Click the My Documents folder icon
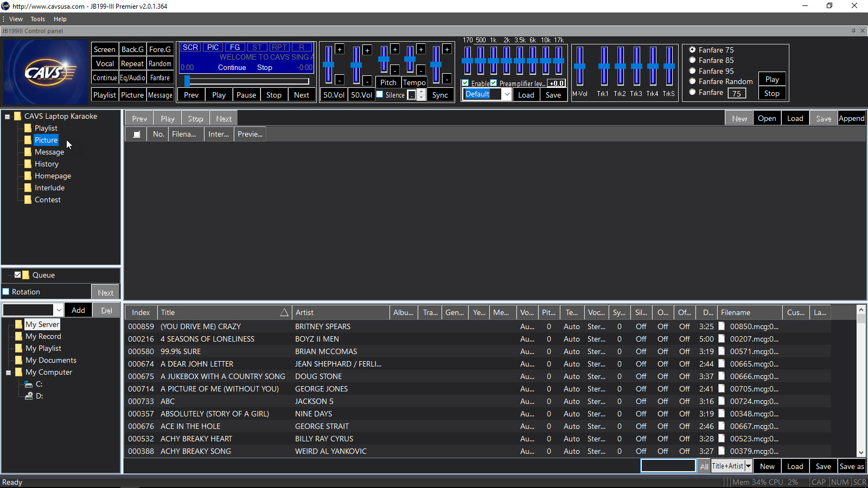Image resolution: width=868 pixels, height=488 pixels. tap(19, 360)
